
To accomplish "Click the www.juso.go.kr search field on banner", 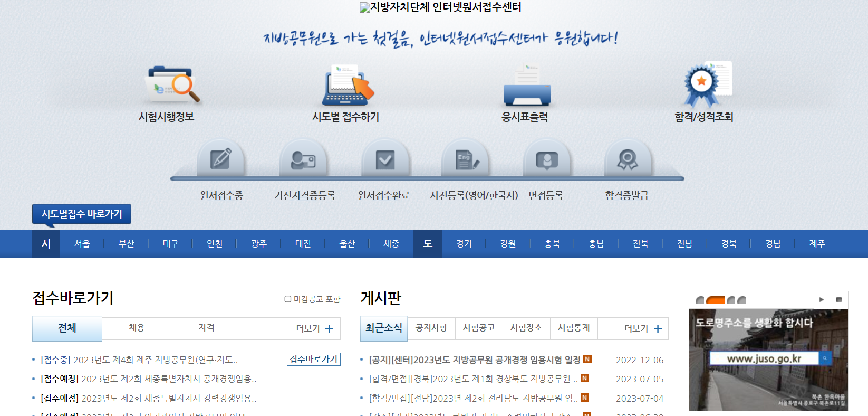I will click(764, 358).
